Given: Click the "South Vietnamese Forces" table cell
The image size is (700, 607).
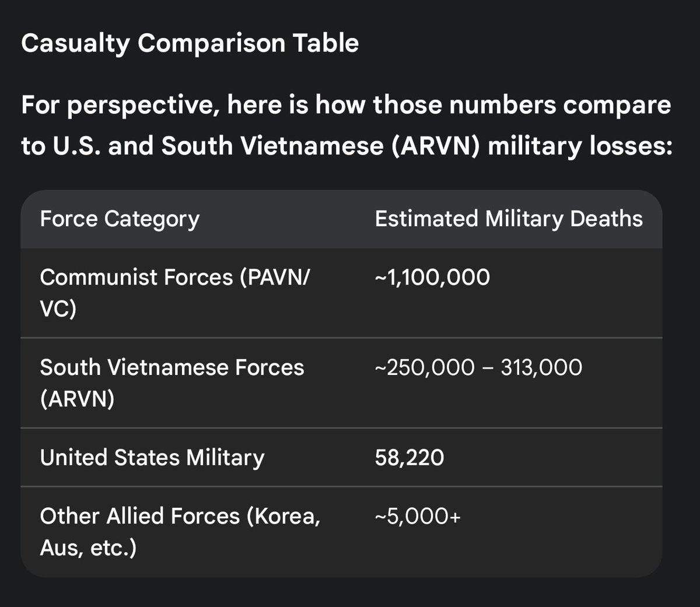Looking at the screenshot, I should (x=171, y=368).
